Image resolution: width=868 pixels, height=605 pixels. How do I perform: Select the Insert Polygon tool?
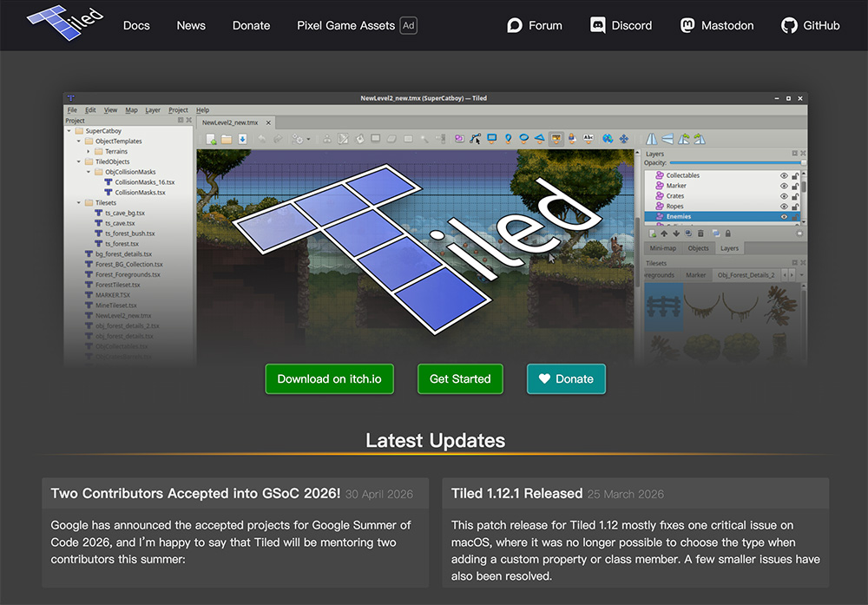coord(540,139)
